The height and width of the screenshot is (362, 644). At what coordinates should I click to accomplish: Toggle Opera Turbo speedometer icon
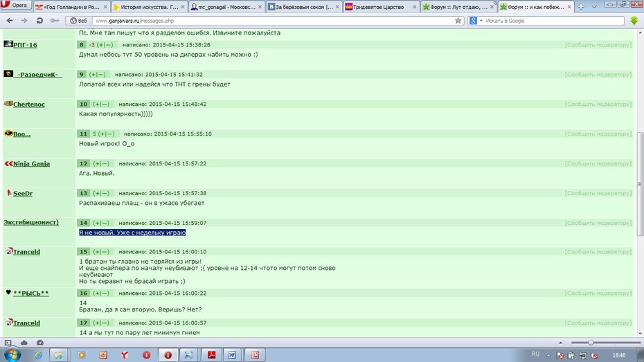point(40,343)
